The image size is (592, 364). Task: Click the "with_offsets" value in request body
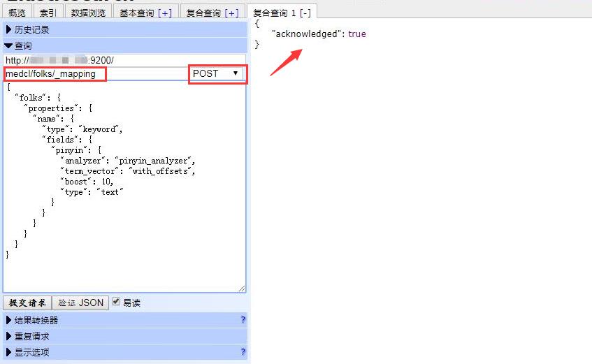160,171
